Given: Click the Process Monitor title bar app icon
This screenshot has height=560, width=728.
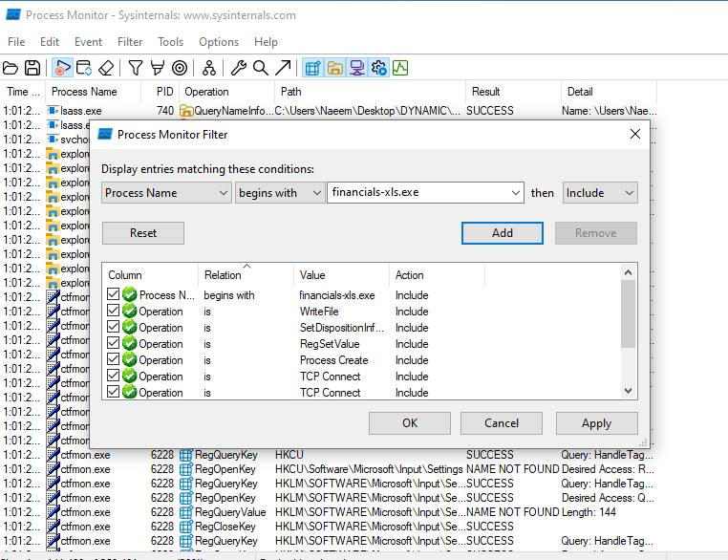Looking at the screenshot, I should tap(13, 15).
